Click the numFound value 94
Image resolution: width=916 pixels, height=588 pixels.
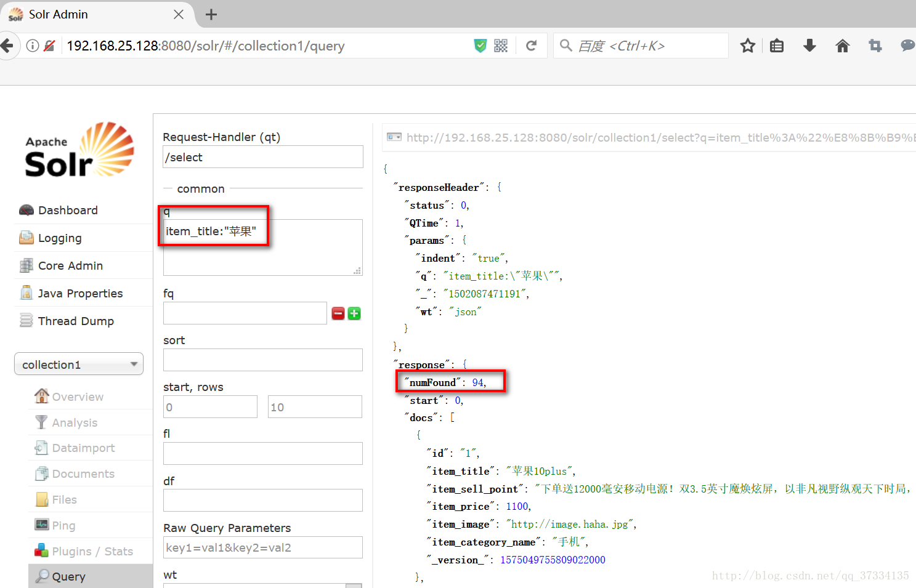[x=478, y=382]
